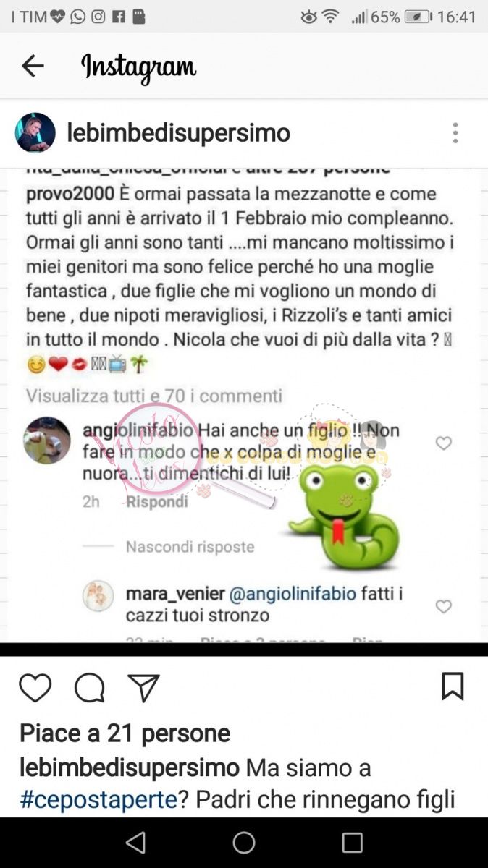Tap Android home circle button
Viewport: 488px width, 868px height.
(x=244, y=843)
